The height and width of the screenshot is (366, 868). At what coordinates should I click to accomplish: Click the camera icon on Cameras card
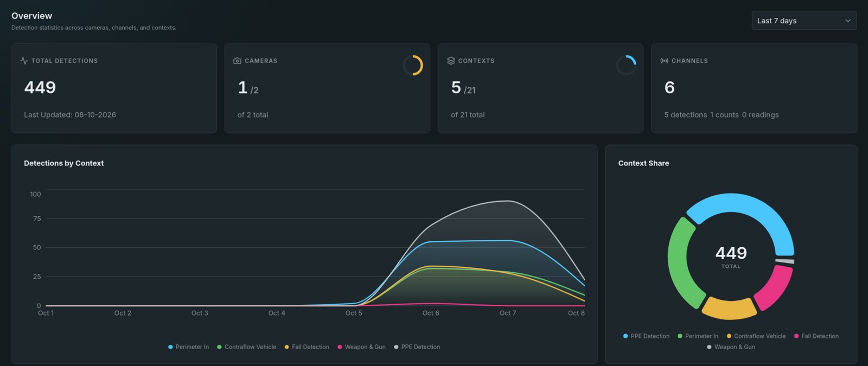tap(237, 61)
